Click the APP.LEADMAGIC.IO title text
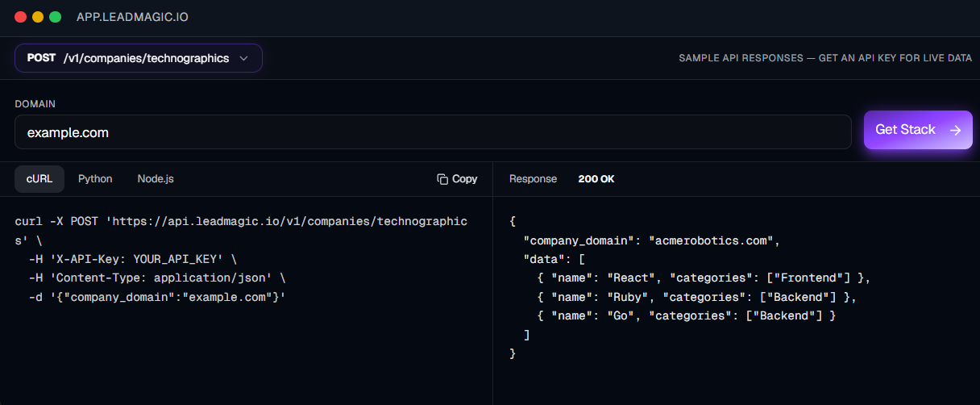 [x=133, y=17]
